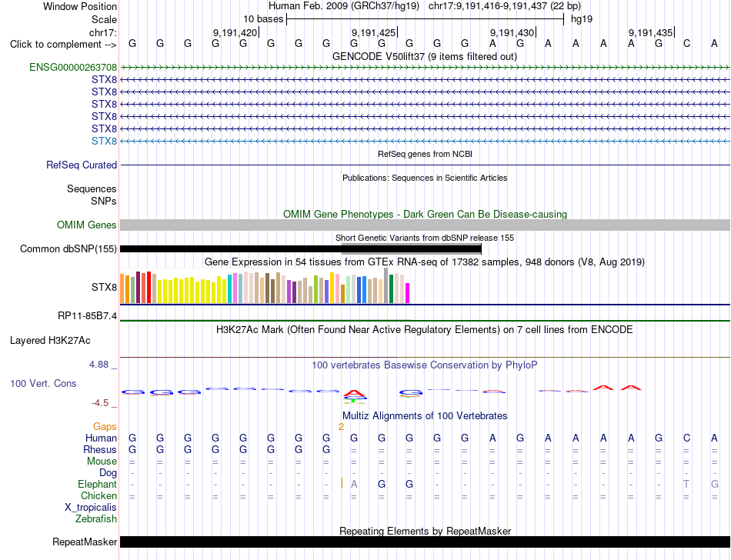Click the magenta bar ending GTEx chart
731x560 pixels.
408,293
